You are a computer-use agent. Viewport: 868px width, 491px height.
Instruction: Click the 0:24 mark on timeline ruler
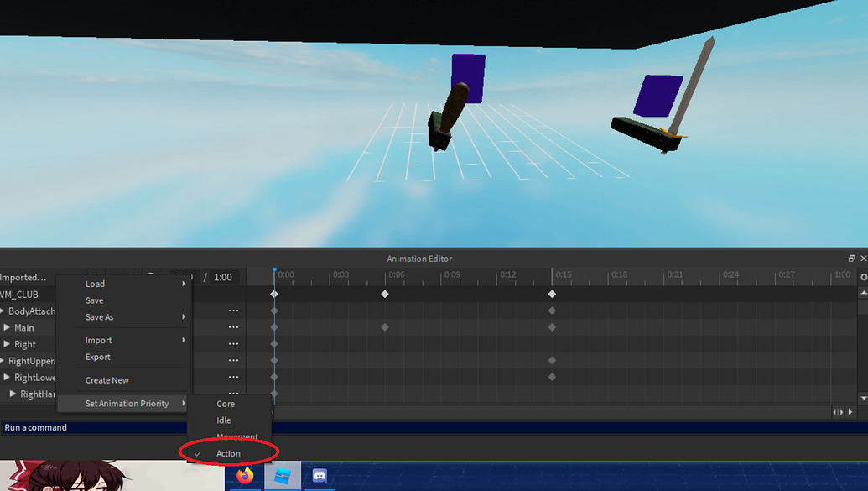[730, 274]
